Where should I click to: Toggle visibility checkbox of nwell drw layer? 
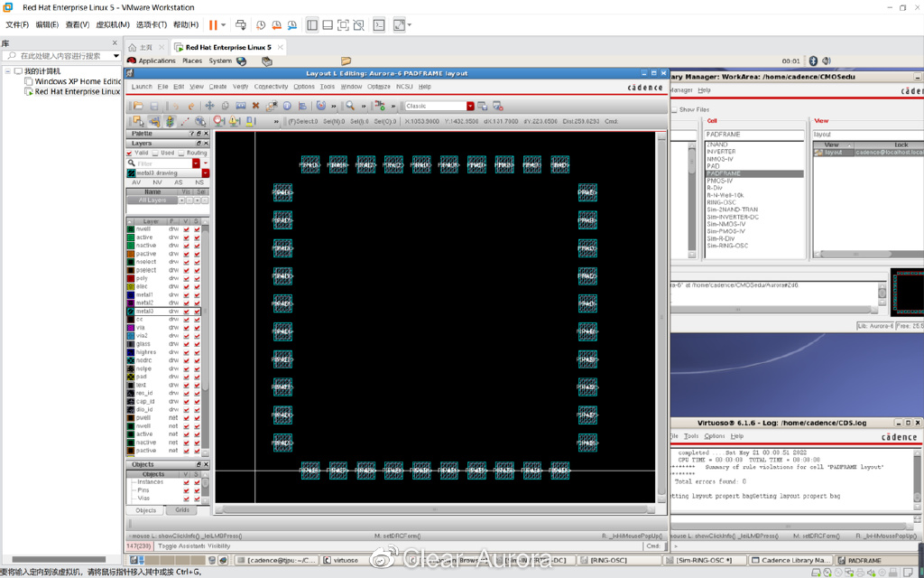click(x=186, y=228)
